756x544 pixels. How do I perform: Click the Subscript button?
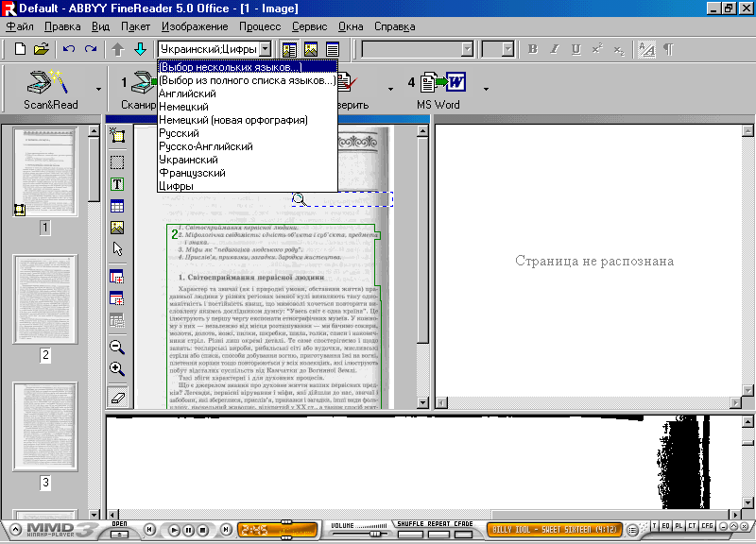[x=619, y=49]
